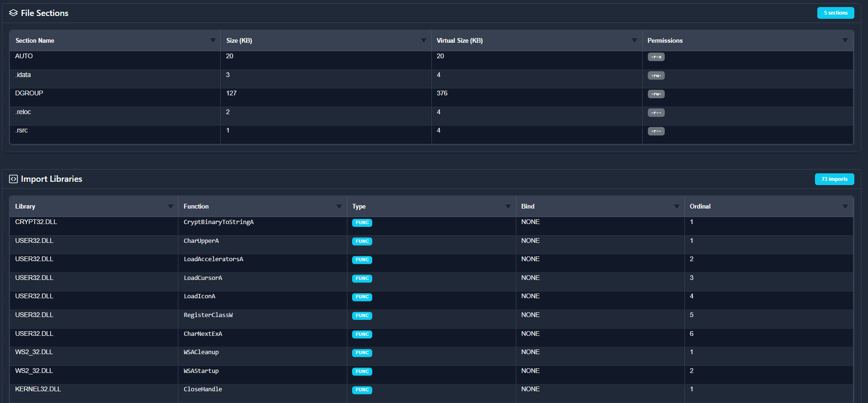
Task: Click the WSACleanup function name
Action: pos(201,352)
